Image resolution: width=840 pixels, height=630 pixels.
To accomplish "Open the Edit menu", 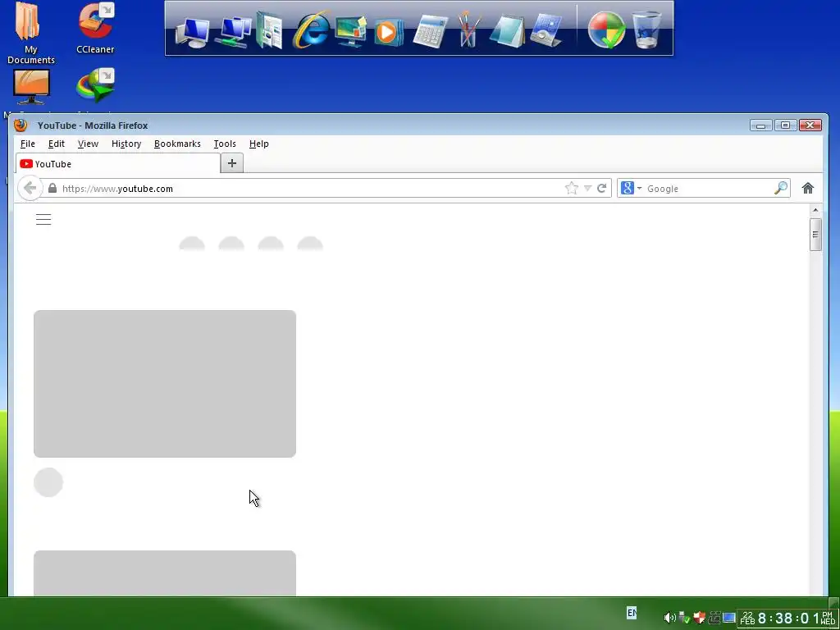I will tap(57, 144).
